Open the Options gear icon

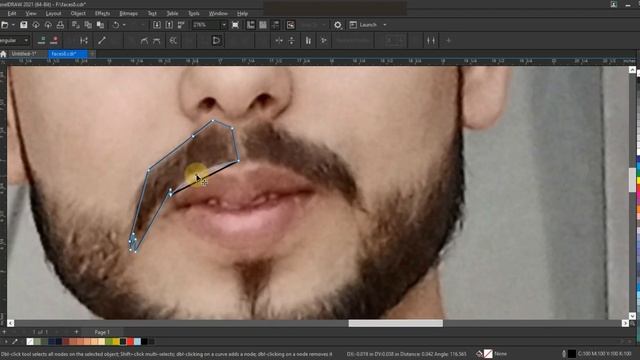point(338,25)
